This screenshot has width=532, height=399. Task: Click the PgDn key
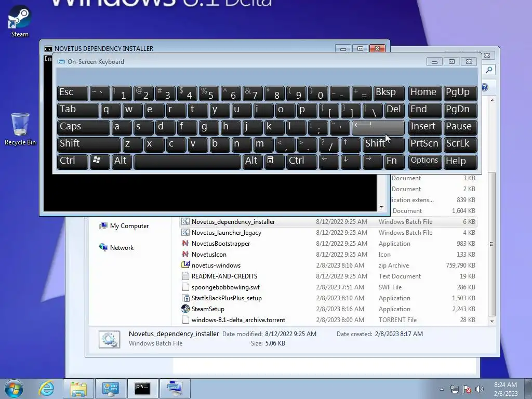click(x=460, y=110)
